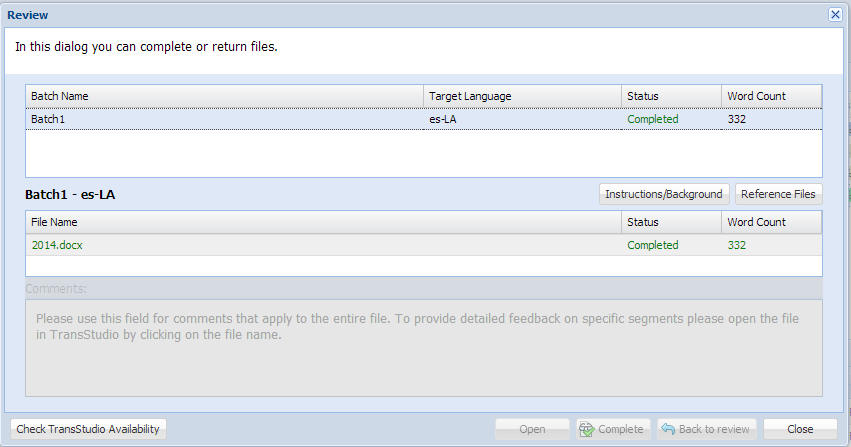Close the Review dialog with X icon
Screen dimensions: 851x447
pos(835,15)
